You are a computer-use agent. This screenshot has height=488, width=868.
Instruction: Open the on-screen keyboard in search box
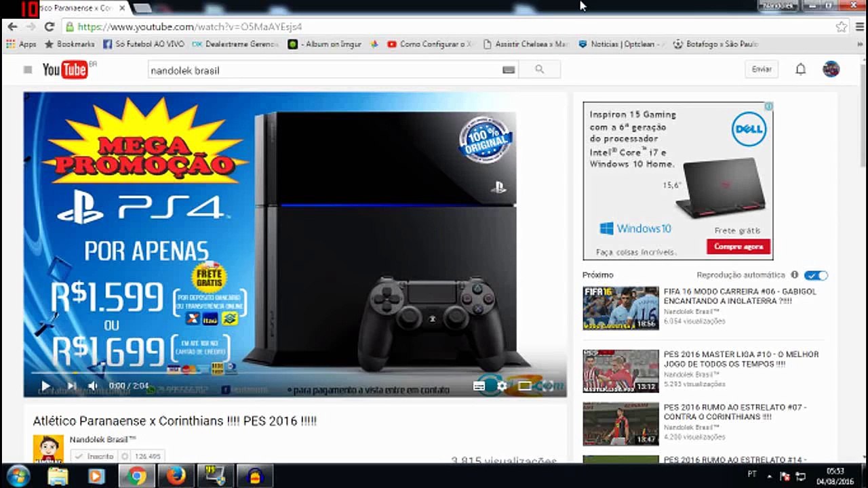[x=509, y=70]
